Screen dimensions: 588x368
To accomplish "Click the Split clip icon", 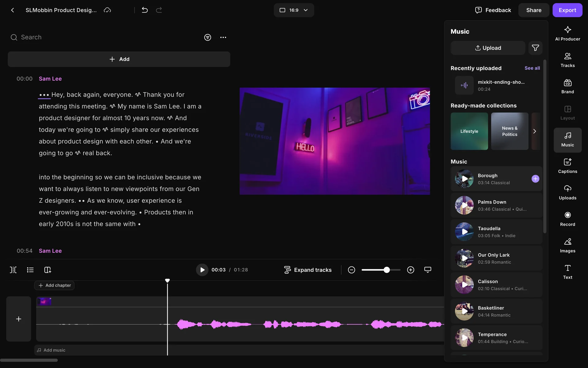I will [x=13, y=270].
